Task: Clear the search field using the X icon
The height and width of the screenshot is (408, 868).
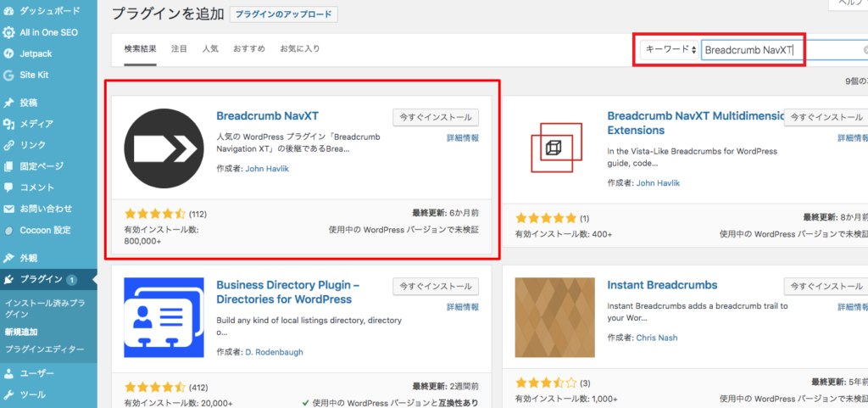Action: (865, 50)
